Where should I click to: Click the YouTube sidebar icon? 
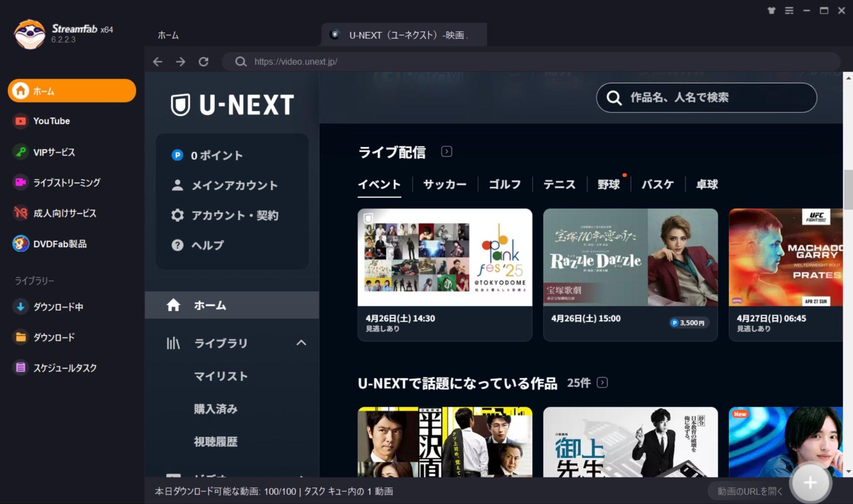[x=20, y=121]
